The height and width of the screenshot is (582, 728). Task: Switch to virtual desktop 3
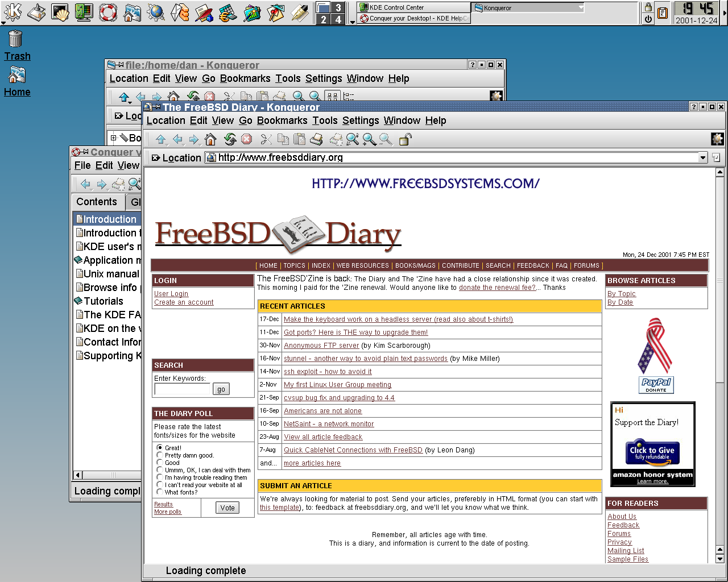point(338,7)
